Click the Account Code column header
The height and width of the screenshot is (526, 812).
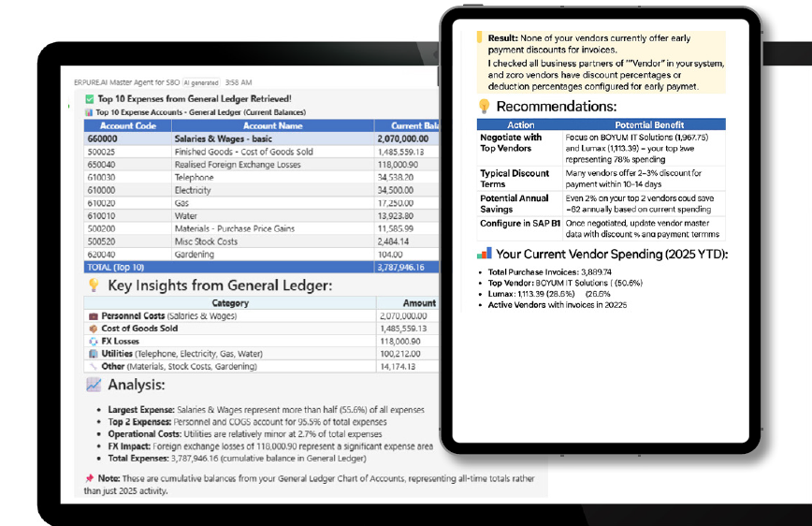(128, 125)
